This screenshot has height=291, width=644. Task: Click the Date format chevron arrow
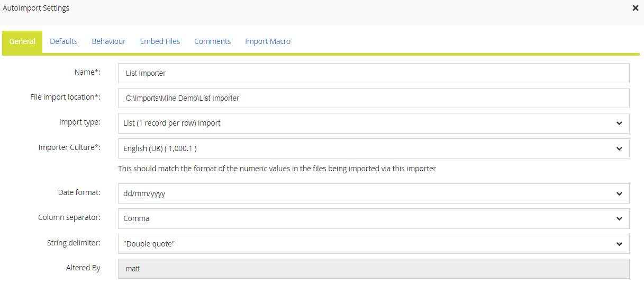[x=619, y=193]
